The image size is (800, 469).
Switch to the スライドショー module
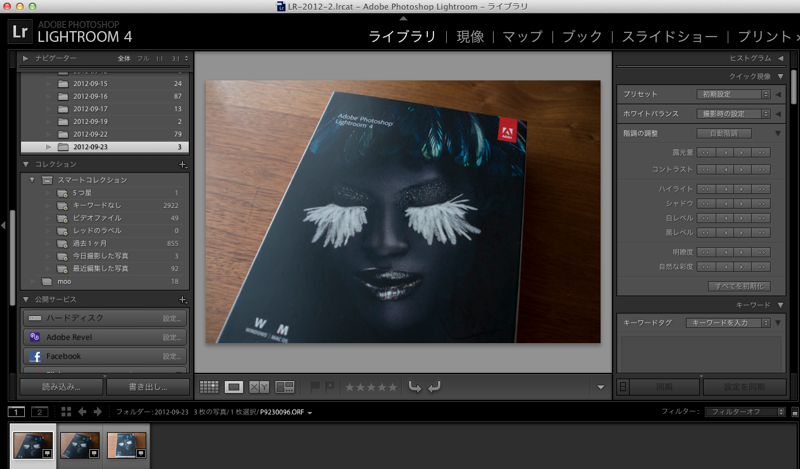(669, 37)
